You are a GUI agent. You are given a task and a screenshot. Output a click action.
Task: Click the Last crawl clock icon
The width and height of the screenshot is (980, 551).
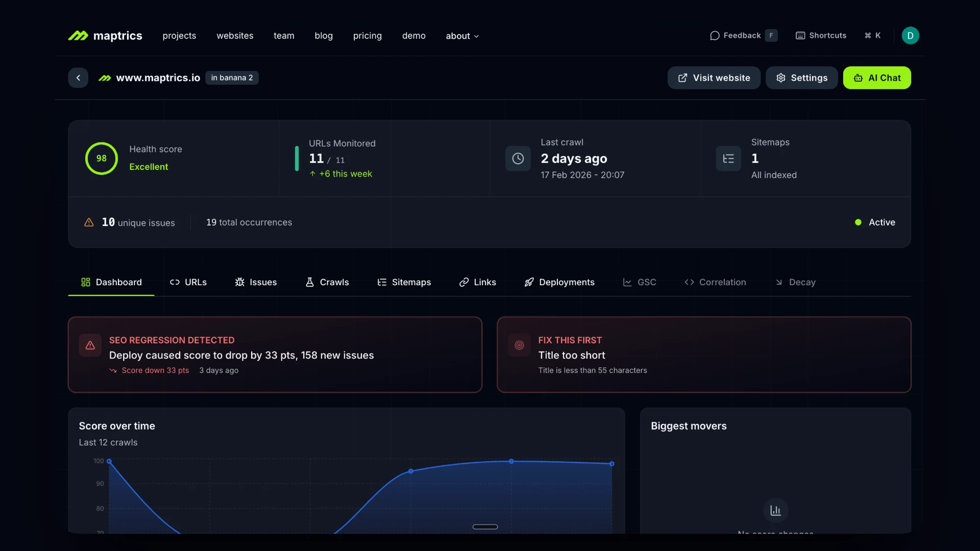coord(518,159)
